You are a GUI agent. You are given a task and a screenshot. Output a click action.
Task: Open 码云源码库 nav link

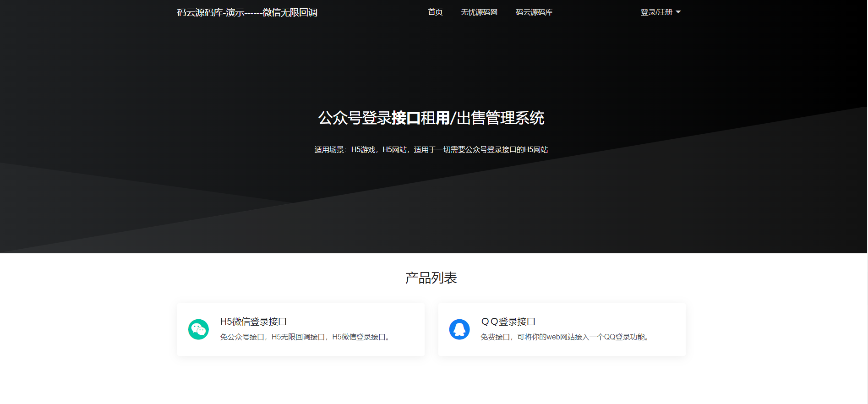tap(534, 12)
